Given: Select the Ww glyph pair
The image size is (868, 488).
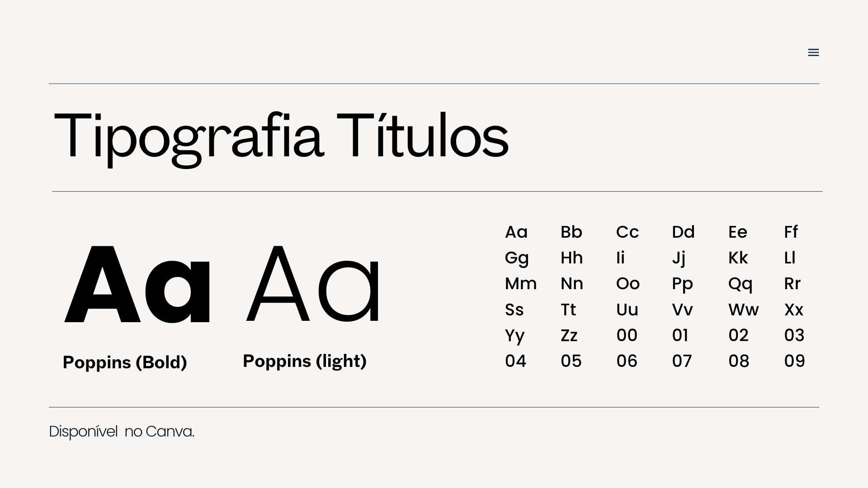Looking at the screenshot, I should tap(744, 310).
